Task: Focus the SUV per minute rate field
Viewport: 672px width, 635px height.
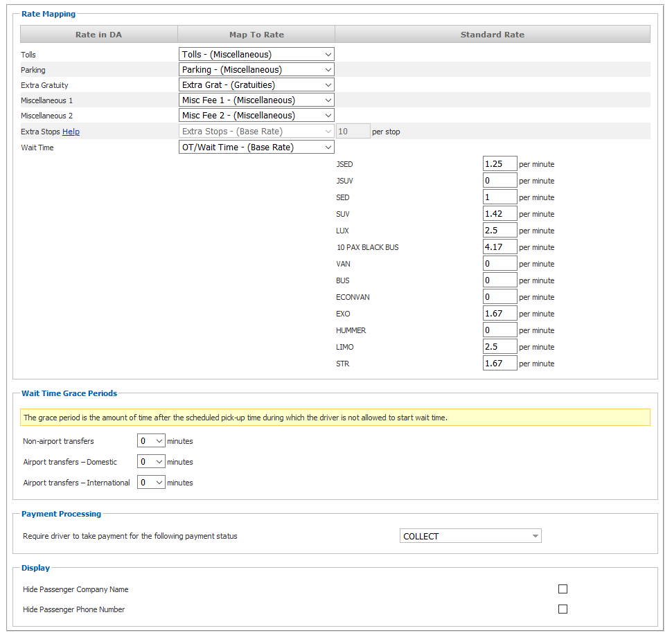Action: [x=499, y=214]
